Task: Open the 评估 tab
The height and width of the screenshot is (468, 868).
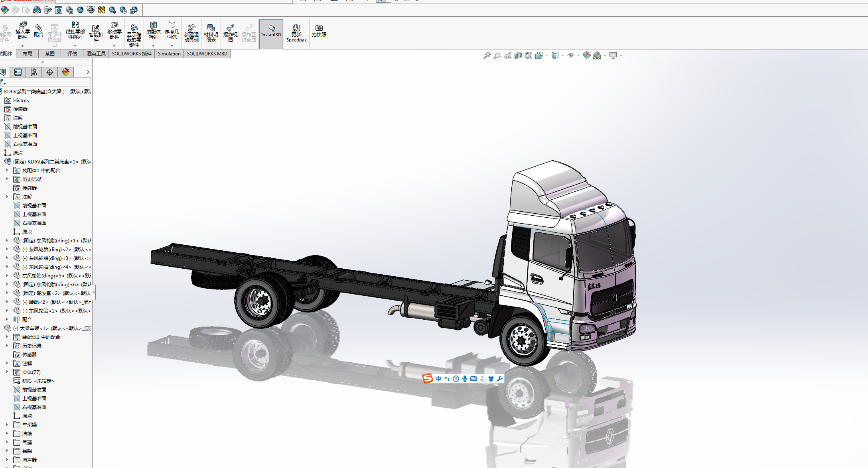Action: (x=72, y=54)
